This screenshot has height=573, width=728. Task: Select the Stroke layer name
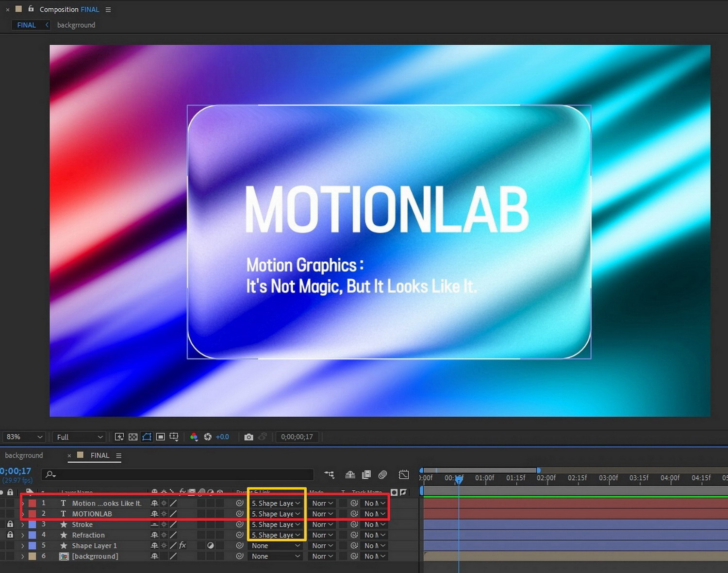coord(82,524)
